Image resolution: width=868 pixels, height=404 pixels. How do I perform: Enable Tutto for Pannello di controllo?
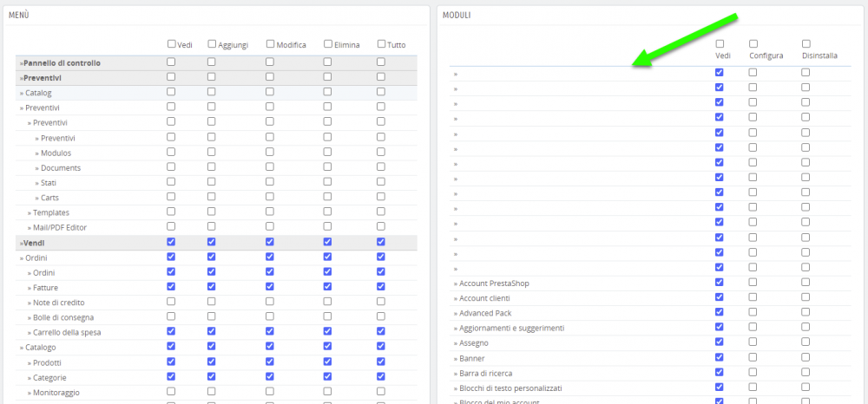(x=381, y=62)
